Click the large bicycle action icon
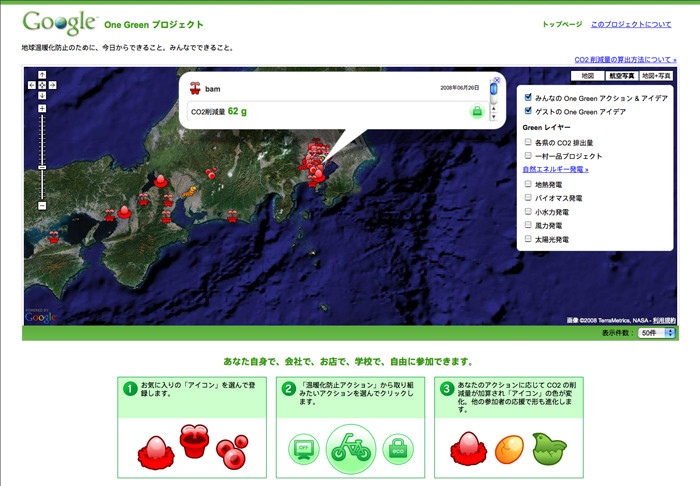The image size is (700, 486). [x=351, y=449]
